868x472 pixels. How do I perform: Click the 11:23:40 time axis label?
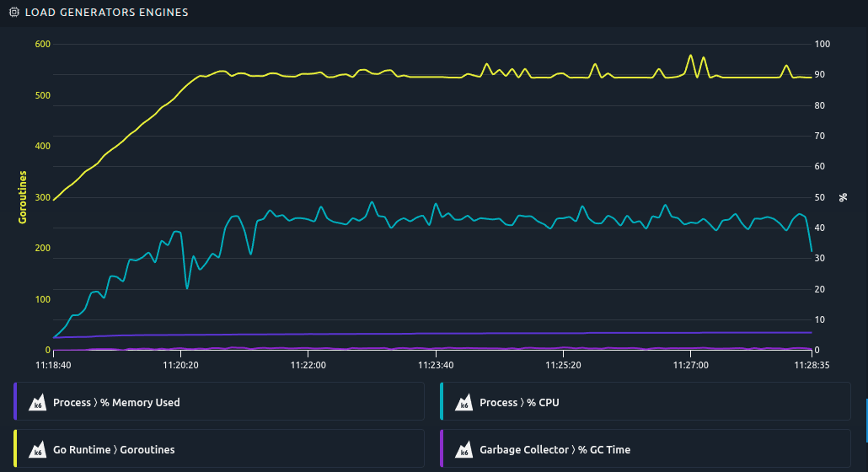[x=436, y=365]
